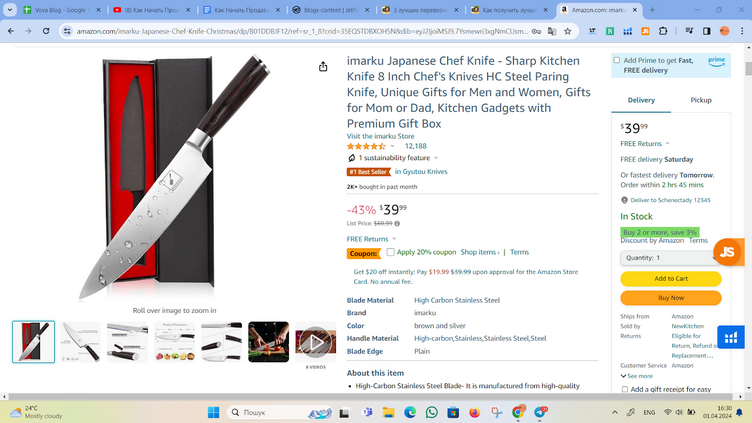The width and height of the screenshot is (752, 423).
Task: Click the browser reload button
Action: click(46, 31)
